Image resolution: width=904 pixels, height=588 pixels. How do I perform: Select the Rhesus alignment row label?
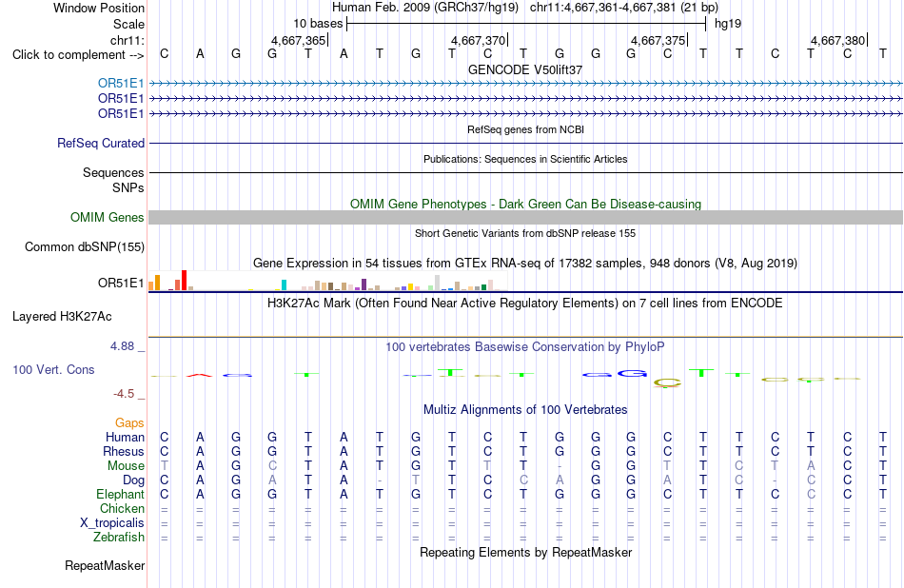pos(124,451)
